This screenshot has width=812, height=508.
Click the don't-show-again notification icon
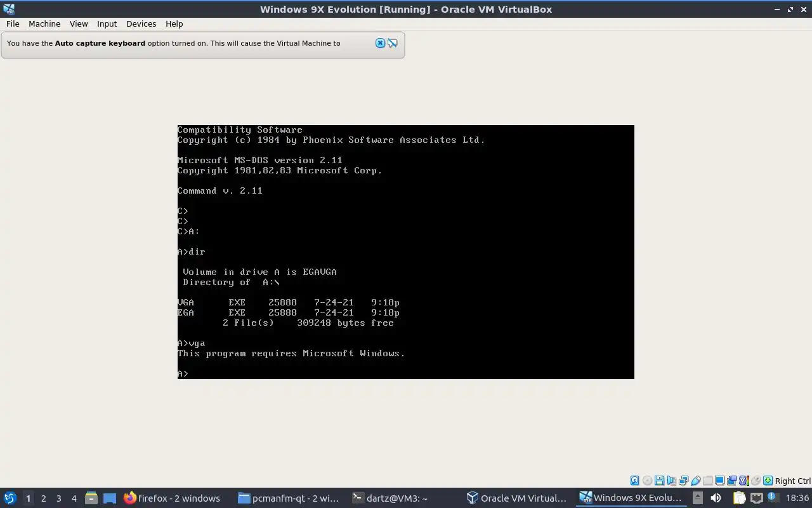click(393, 43)
